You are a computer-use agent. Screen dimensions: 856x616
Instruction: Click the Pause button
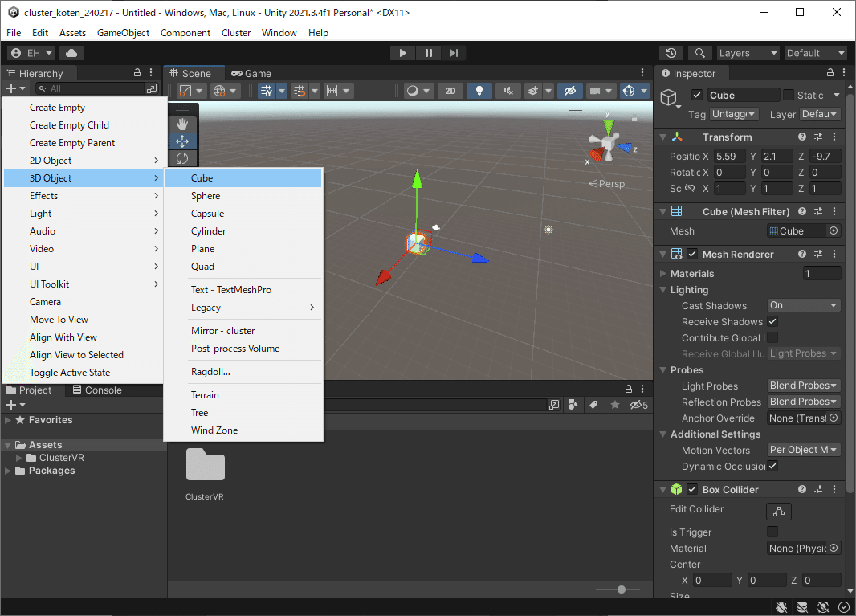pyautogui.click(x=429, y=53)
